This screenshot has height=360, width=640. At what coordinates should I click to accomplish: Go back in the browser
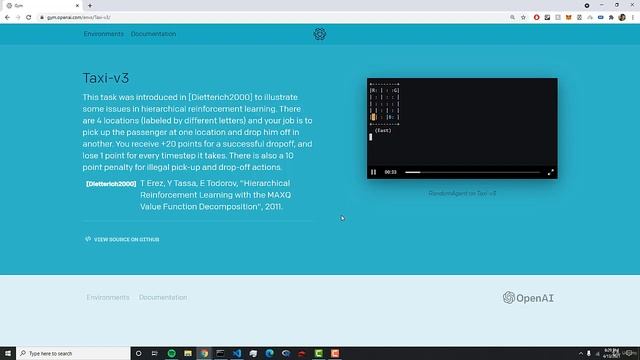pyautogui.click(x=7, y=18)
